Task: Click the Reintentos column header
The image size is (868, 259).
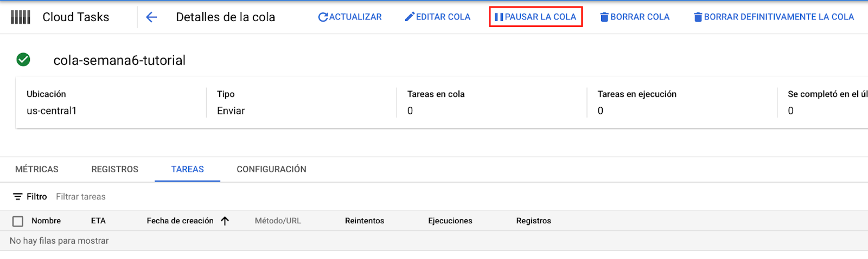Action: [x=365, y=221]
